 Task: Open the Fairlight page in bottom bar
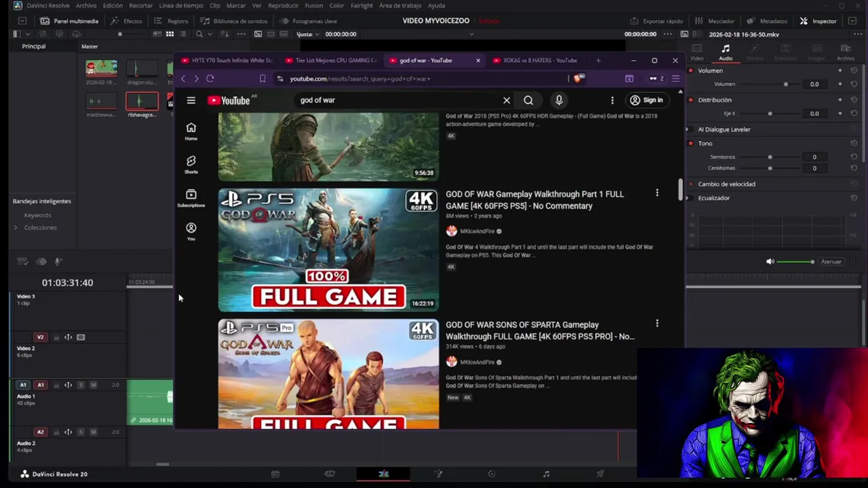click(546, 474)
